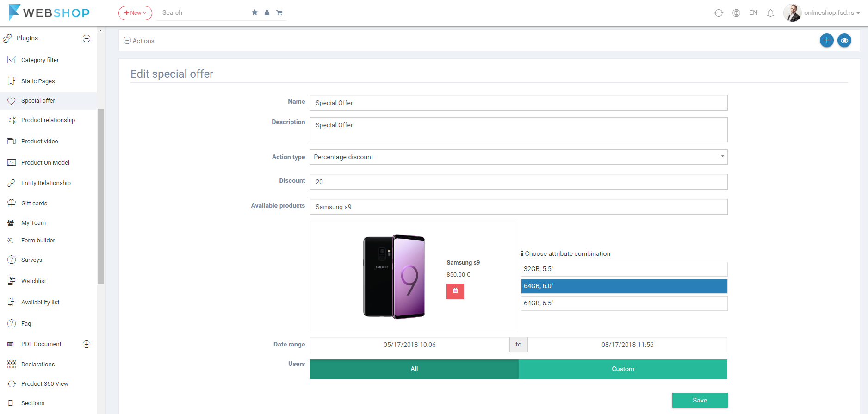Click the refresh sync icon

719,13
